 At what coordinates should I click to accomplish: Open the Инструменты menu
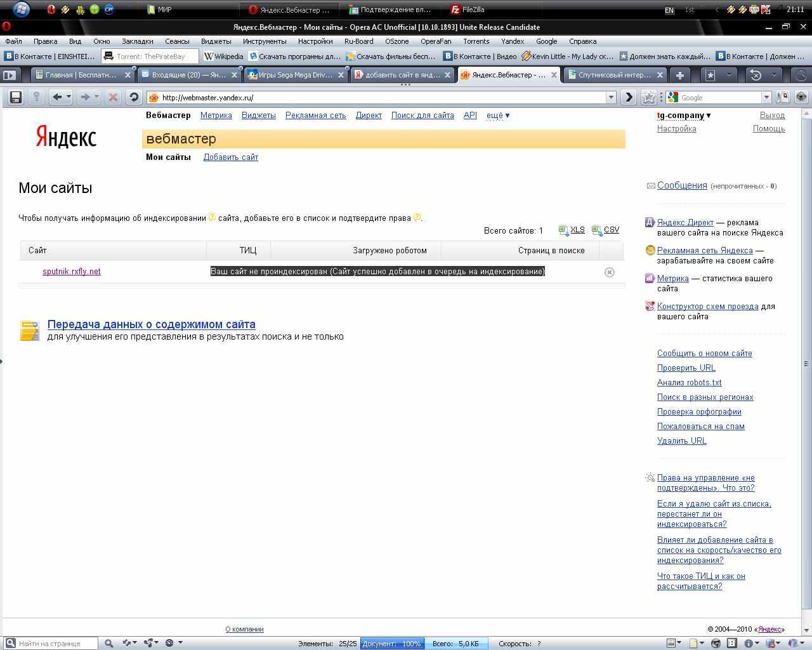[x=265, y=41]
